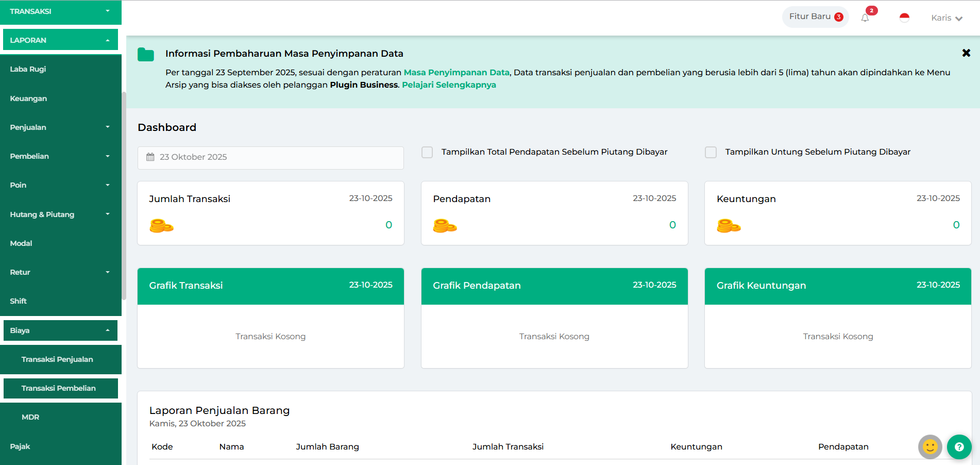980x465 pixels.
Task: Click the green folder icon in banner
Action: coord(146,55)
